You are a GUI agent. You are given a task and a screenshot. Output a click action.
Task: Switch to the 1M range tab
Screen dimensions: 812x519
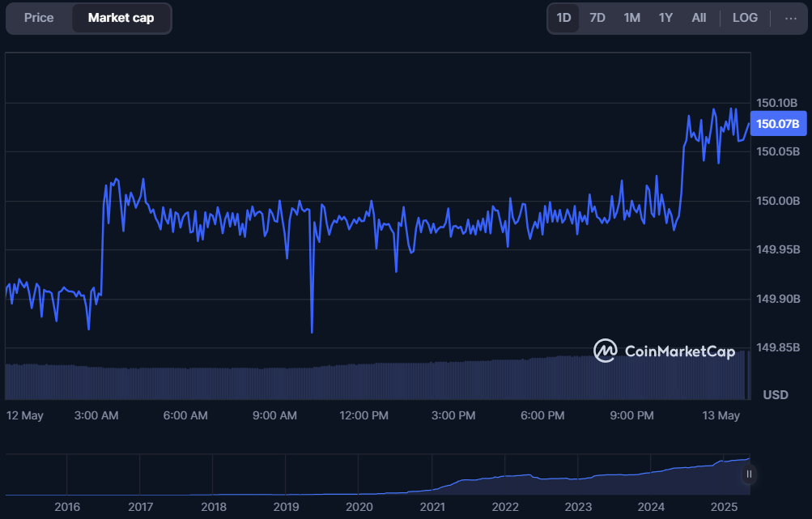[631, 17]
